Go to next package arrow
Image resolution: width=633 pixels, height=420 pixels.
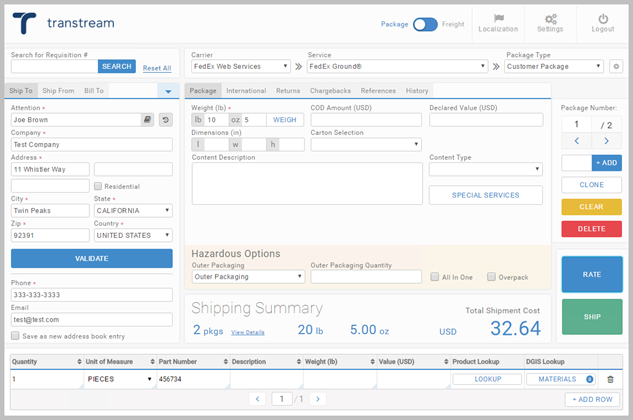pos(606,141)
